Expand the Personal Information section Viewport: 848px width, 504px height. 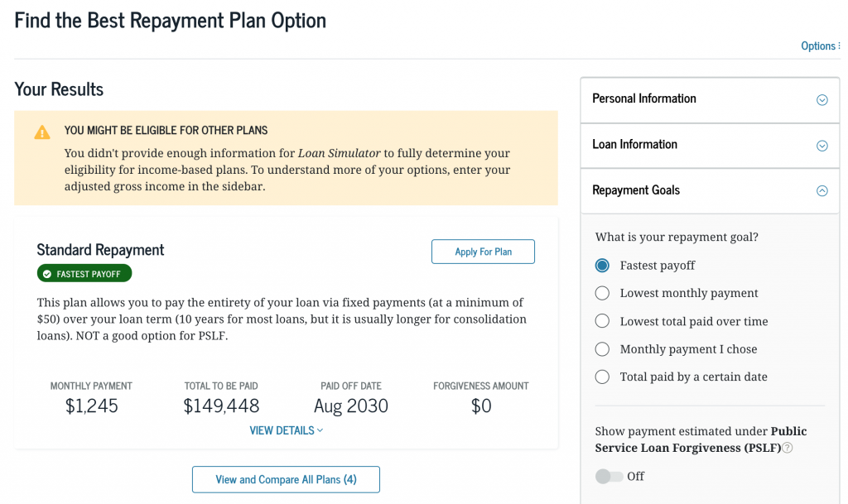(644, 98)
